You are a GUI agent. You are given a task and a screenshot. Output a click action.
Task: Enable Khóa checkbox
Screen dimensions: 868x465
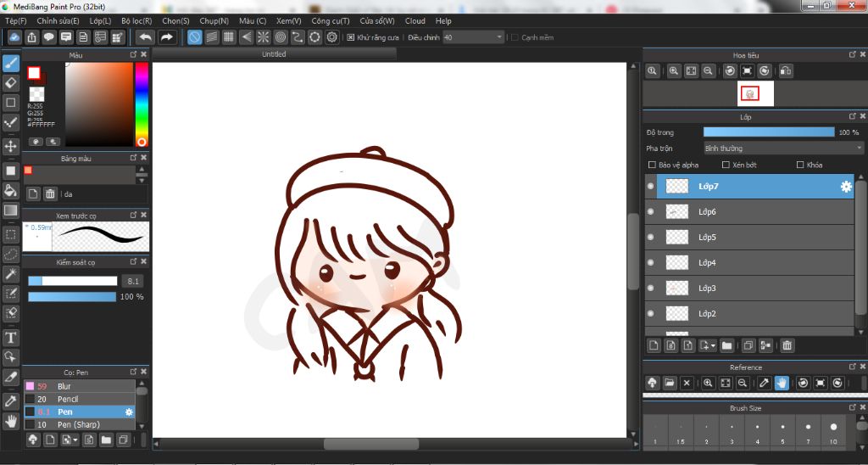click(x=800, y=165)
